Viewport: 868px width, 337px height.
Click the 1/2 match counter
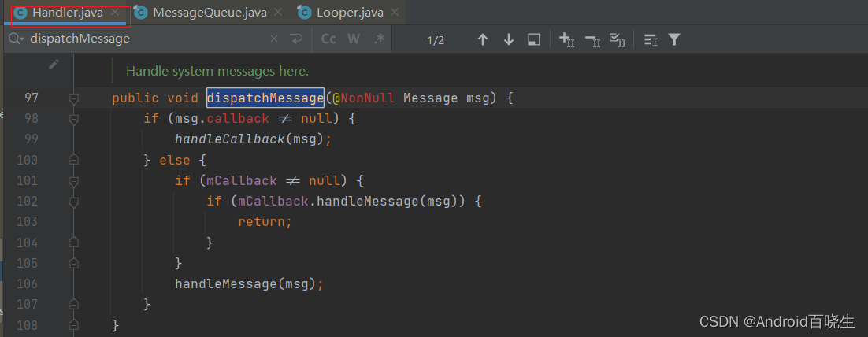pos(436,40)
